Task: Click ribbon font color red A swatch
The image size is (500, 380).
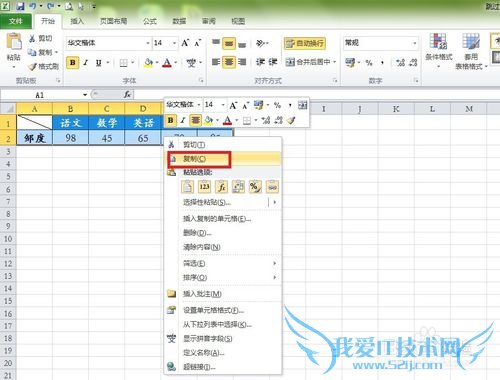Action: coord(167,63)
